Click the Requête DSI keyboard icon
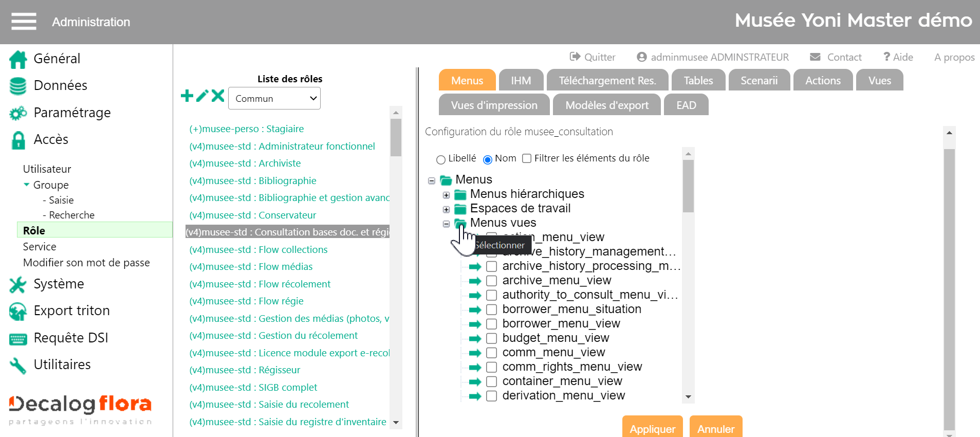 click(18, 339)
